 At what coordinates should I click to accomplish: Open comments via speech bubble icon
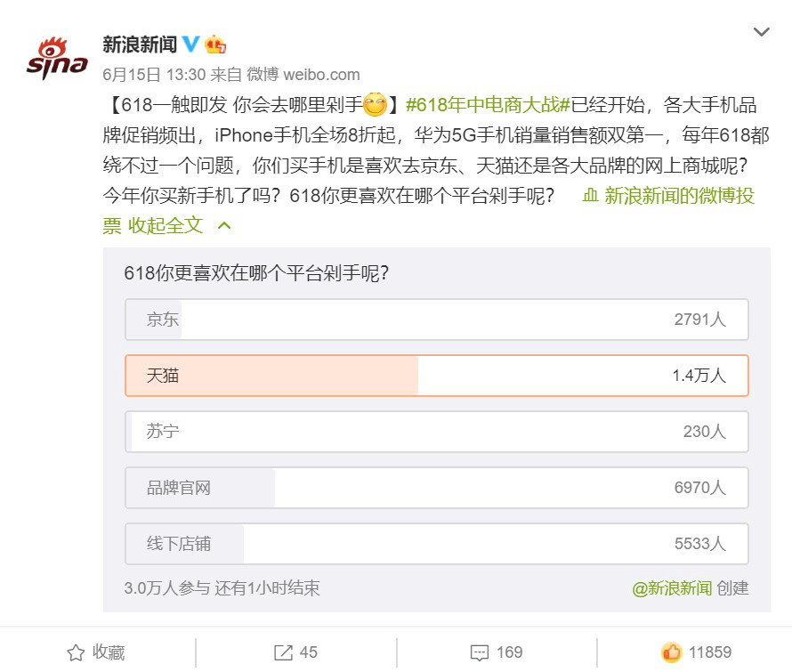click(480, 652)
